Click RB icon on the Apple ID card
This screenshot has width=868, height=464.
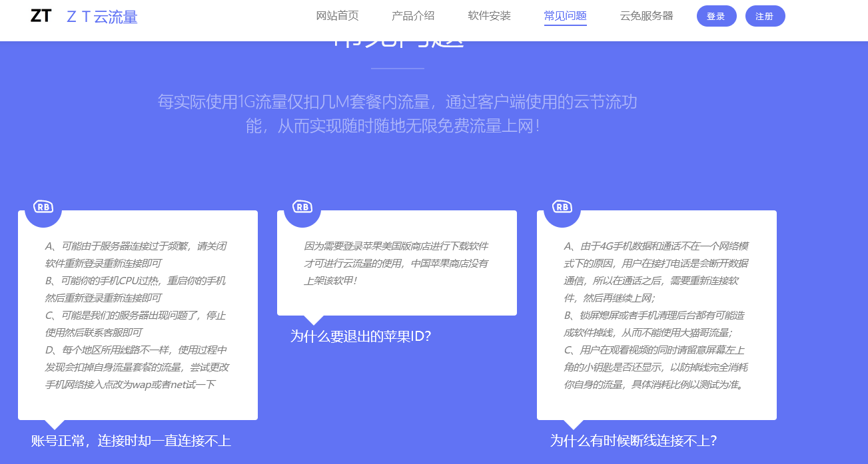[x=302, y=208]
